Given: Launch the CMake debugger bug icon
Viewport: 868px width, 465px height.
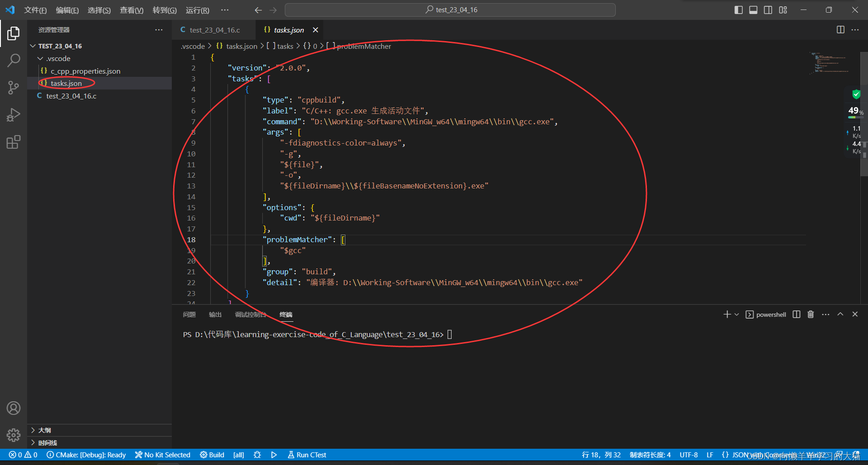Looking at the screenshot, I should pyautogui.click(x=257, y=455).
